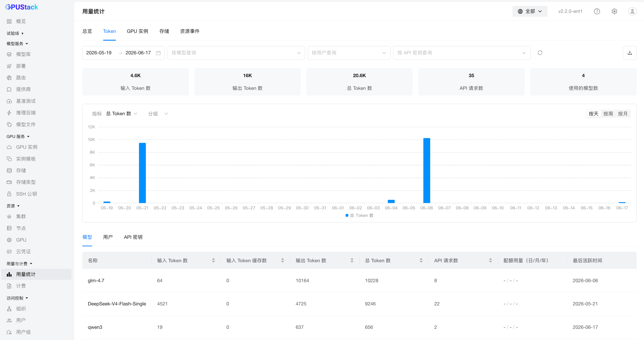644x340 pixels.
Task: Select 用量统计 in sidebar
Action: [x=36, y=274]
